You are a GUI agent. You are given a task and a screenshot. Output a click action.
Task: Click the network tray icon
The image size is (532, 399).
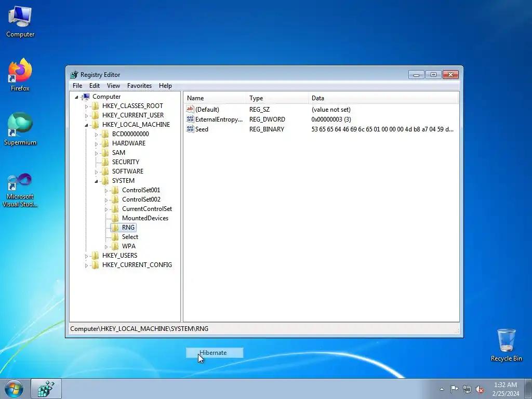(x=467, y=389)
